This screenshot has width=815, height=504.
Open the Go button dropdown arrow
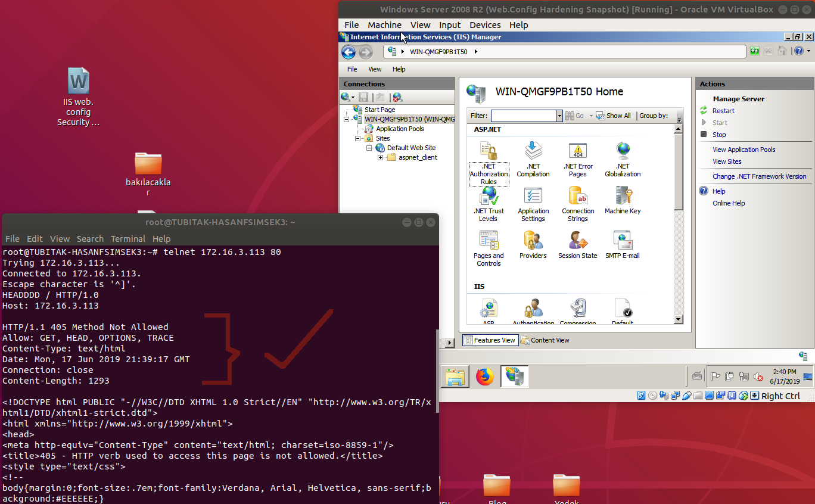tap(591, 116)
